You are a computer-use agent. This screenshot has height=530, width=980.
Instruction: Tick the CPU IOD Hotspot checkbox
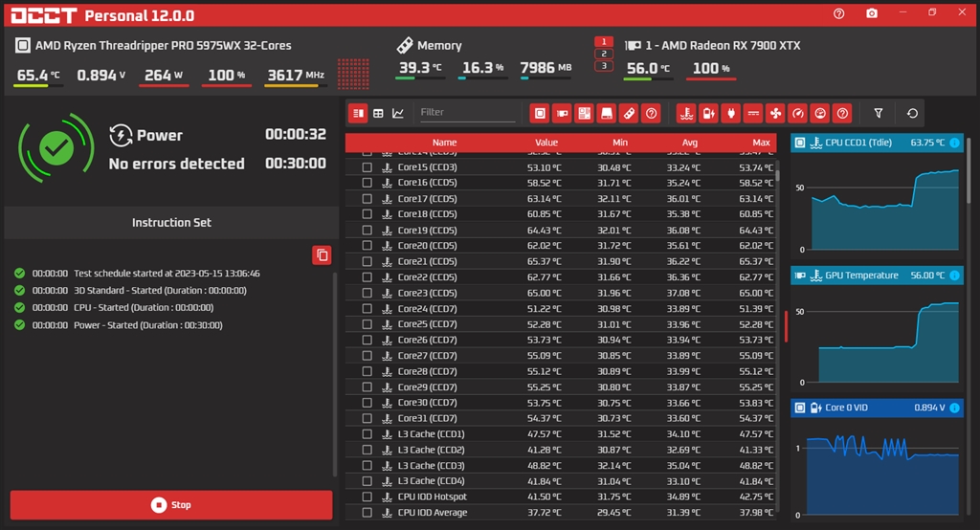pyautogui.click(x=367, y=497)
